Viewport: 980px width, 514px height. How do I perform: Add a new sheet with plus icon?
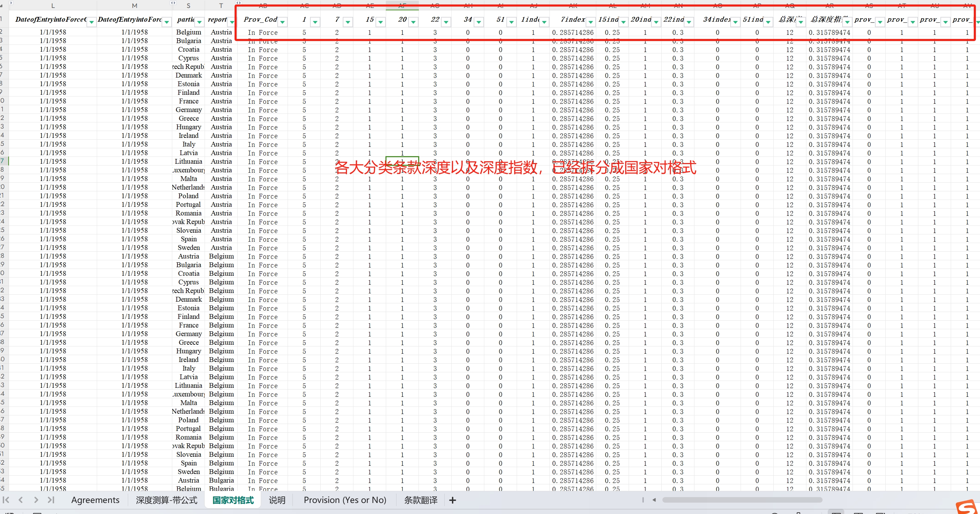[x=452, y=500]
